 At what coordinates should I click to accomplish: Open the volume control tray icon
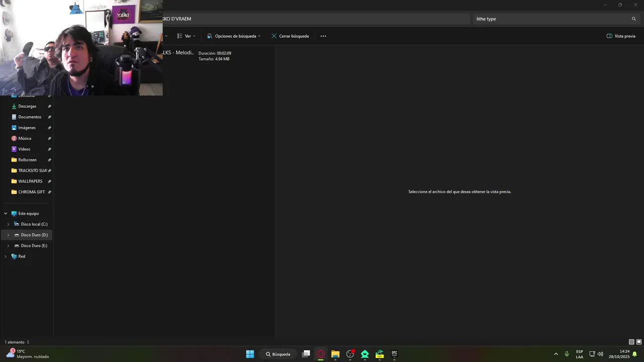(x=600, y=354)
